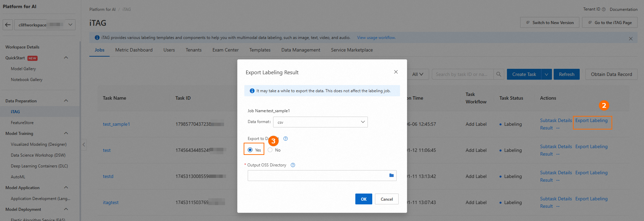Screen dimensions: 644x221
Task: Open FeatureStore in sidebar
Action: click(22, 123)
